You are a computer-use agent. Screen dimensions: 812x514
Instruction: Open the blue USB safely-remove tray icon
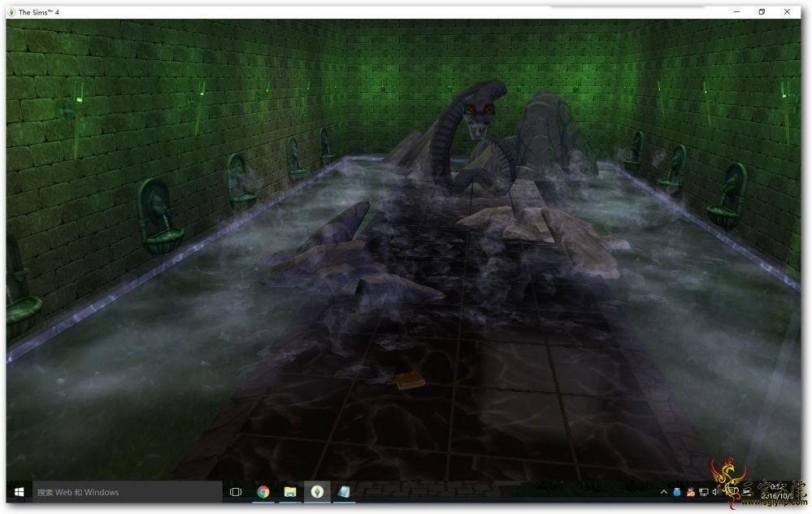tap(677, 492)
